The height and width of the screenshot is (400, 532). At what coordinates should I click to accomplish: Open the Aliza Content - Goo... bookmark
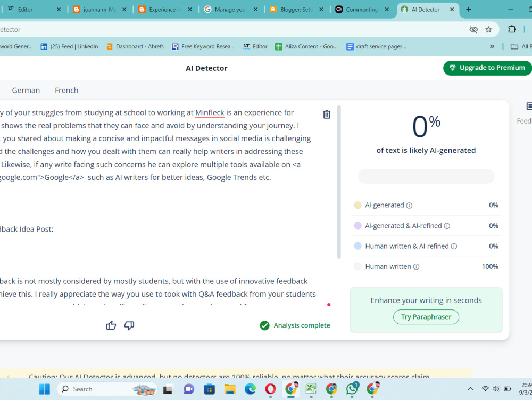point(306,46)
